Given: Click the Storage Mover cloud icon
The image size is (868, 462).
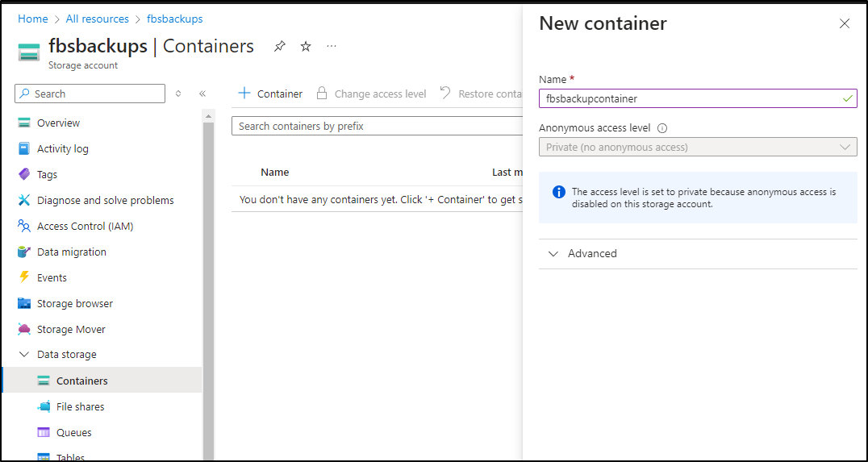Looking at the screenshot, I should tap(24, 329).
